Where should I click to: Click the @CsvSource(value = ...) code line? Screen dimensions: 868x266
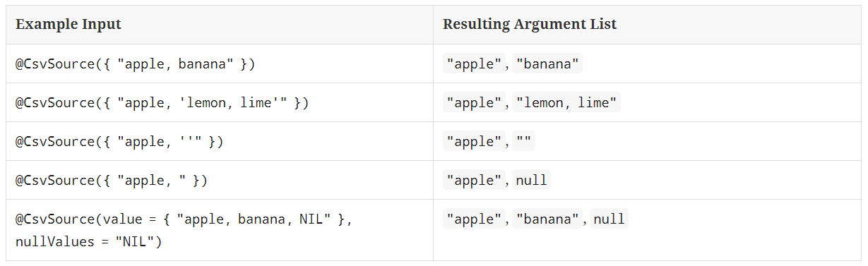pos(184,219)
